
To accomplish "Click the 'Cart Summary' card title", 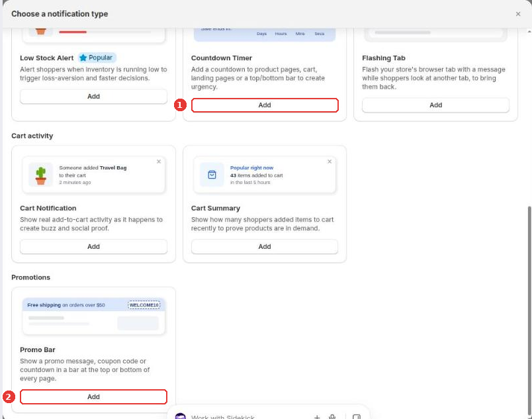I will click(x=216, y=209).
